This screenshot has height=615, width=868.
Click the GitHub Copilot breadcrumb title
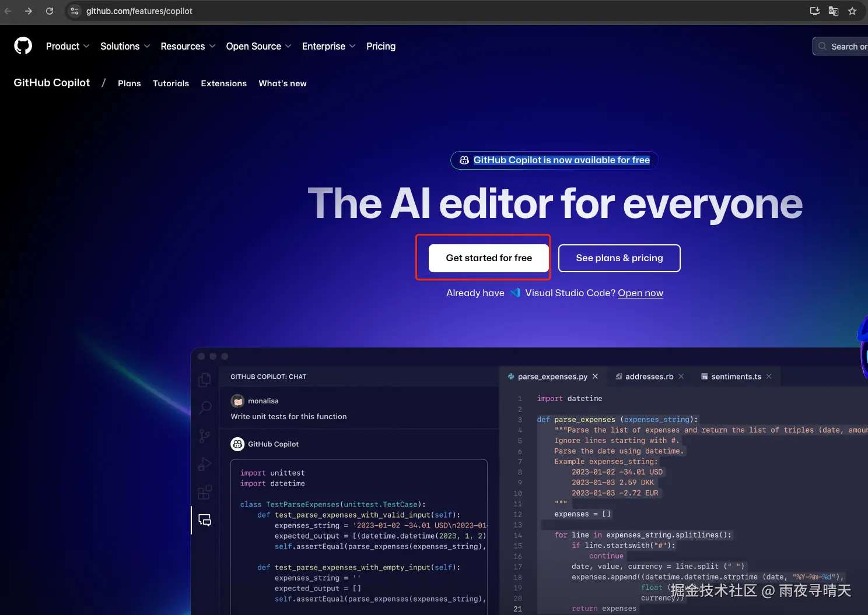[x=52, y=83]
